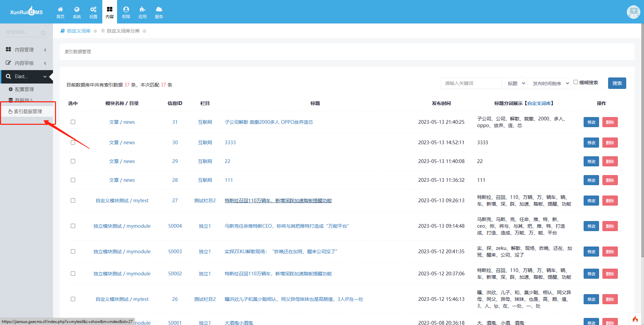Open the 发布时间倒序 sort dropdown
644x325 pixels.
(549, 83)
